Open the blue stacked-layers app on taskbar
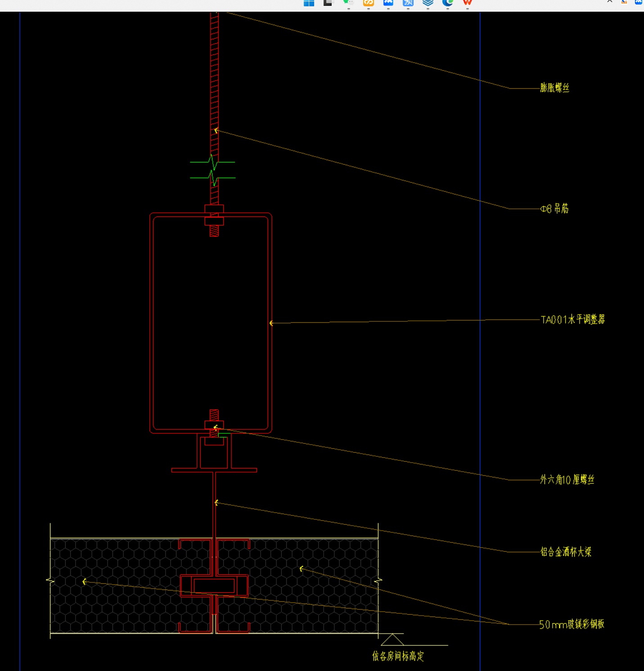The width and height of the screenshot is (644, 671). [428, 3]
